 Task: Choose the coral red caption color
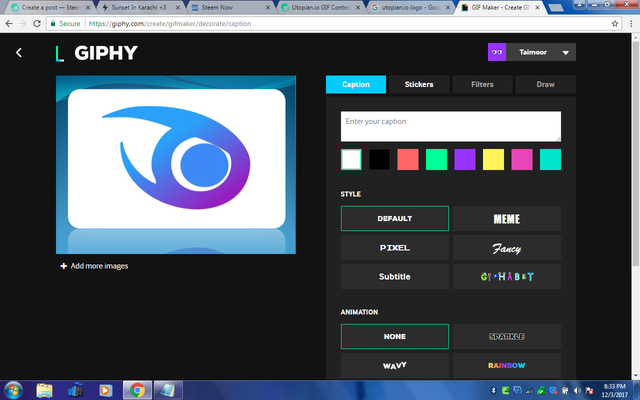[x=408, y=160]
